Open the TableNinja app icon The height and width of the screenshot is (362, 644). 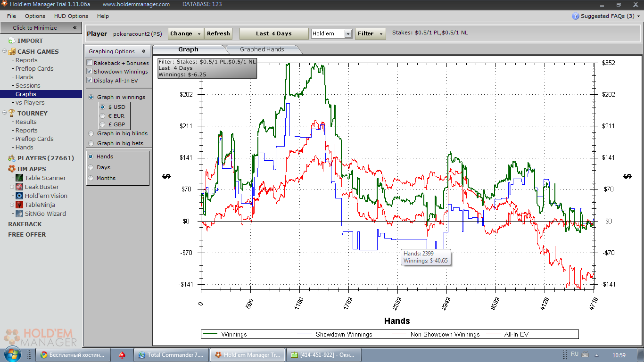(19, 205)
